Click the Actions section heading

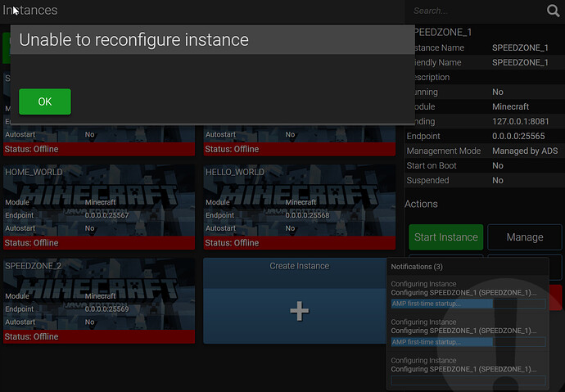pos(421,204)
